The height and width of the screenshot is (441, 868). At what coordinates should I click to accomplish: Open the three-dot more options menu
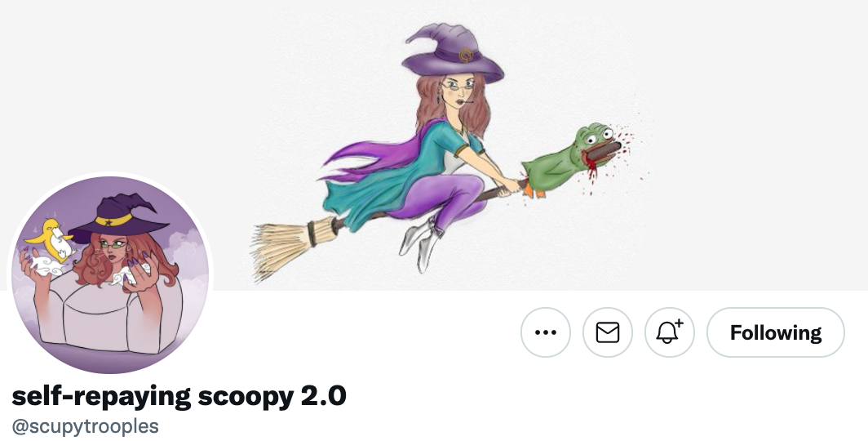tap(545, 332)
